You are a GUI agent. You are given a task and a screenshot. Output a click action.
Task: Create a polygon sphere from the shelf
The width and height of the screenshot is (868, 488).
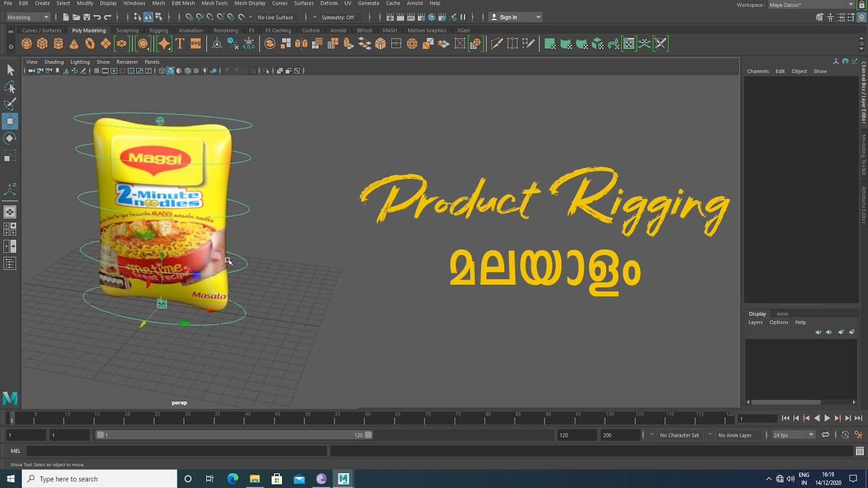[26, 44]
